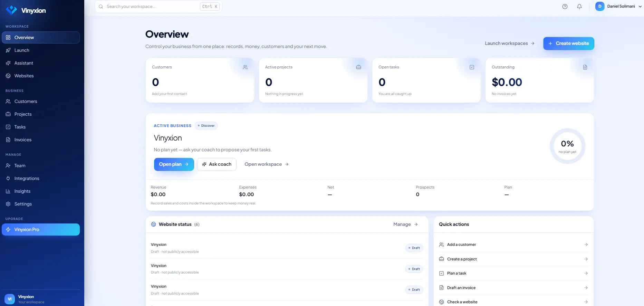The image size is (644, 306).
Task: Click the VI workspace avatar
Action: click(x=10, y=299)
